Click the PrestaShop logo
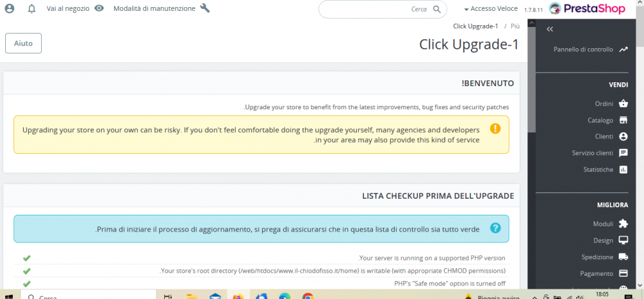The width and height of the screenshot is (644, 299). pos(587,8)
